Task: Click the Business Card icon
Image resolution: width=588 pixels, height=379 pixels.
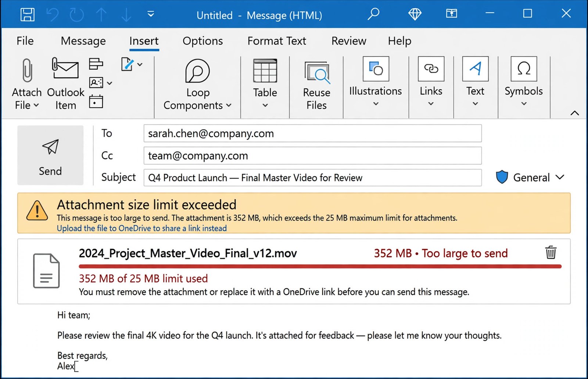Action: (x=96, y=83)
